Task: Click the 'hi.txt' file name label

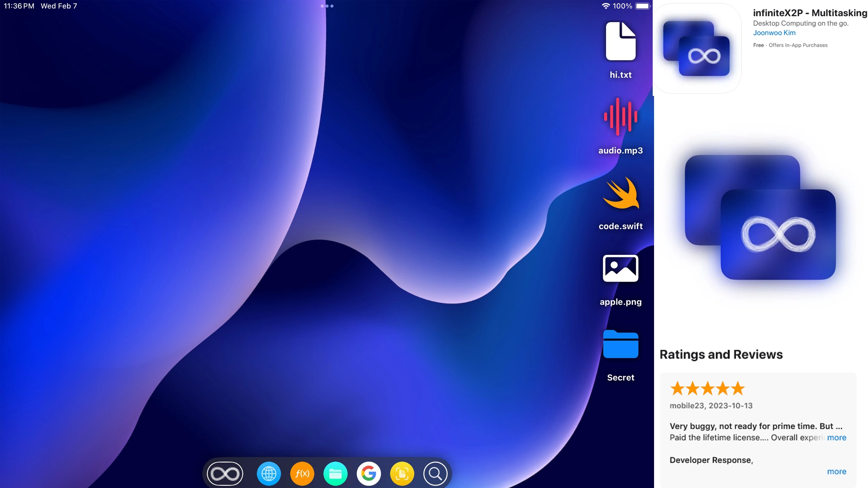Action: point(620,75)
